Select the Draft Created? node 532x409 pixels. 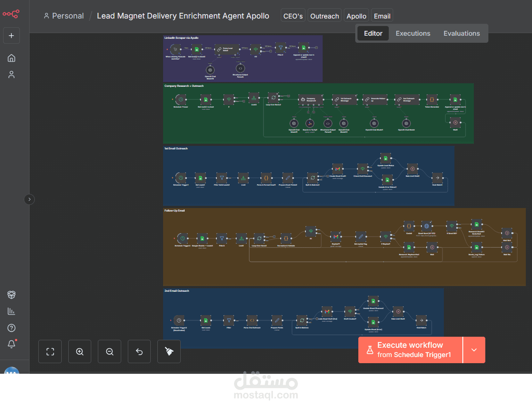[350, 312]
